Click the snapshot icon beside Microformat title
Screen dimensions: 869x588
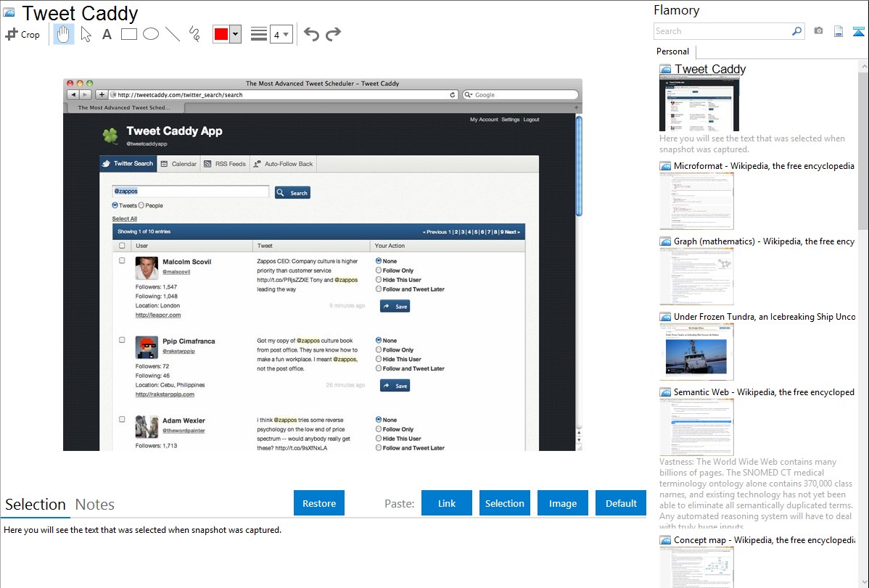click(x=665, y=166)
